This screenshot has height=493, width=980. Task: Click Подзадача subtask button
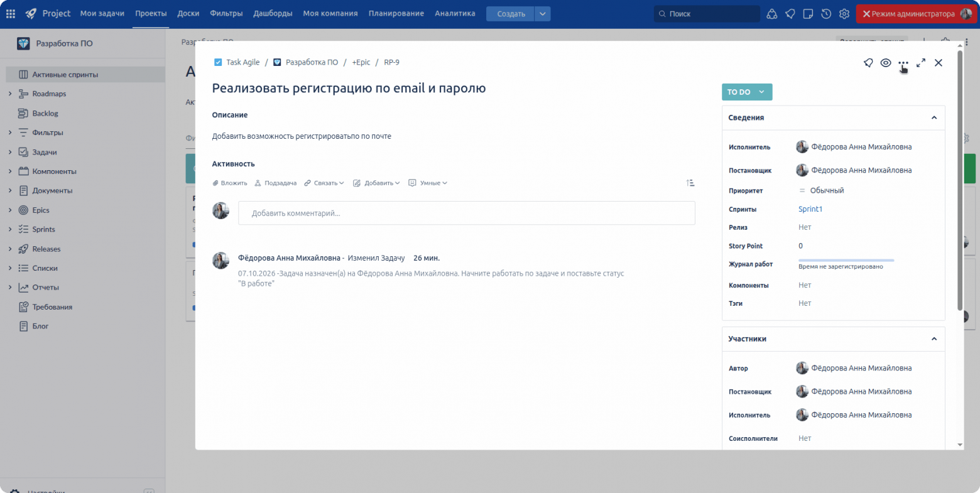point(276,183)
